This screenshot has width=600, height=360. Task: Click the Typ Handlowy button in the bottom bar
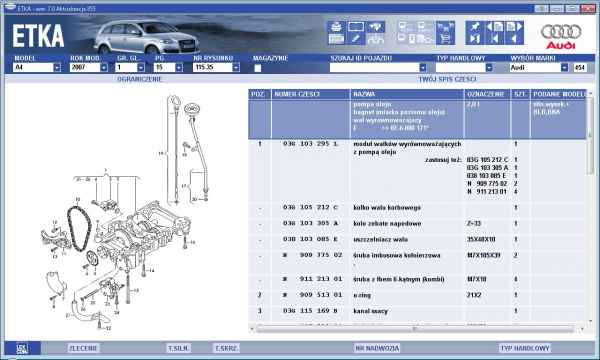(x=525, y=348)
